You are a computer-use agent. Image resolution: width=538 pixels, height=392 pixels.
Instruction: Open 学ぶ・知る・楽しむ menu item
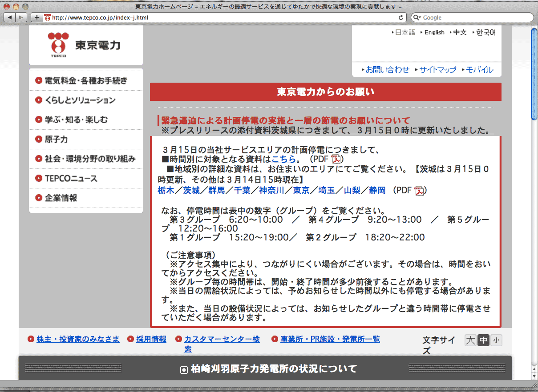click(86, 120)
